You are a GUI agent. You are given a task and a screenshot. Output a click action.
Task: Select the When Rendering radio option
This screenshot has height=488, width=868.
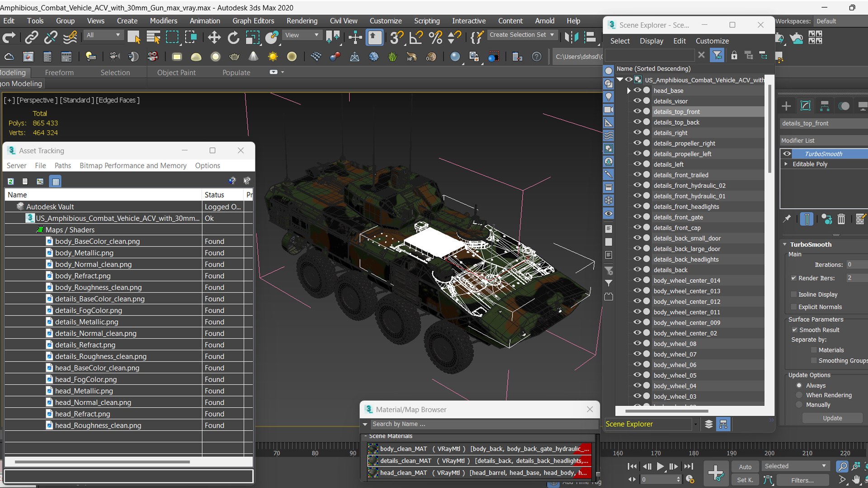[799, 395]
